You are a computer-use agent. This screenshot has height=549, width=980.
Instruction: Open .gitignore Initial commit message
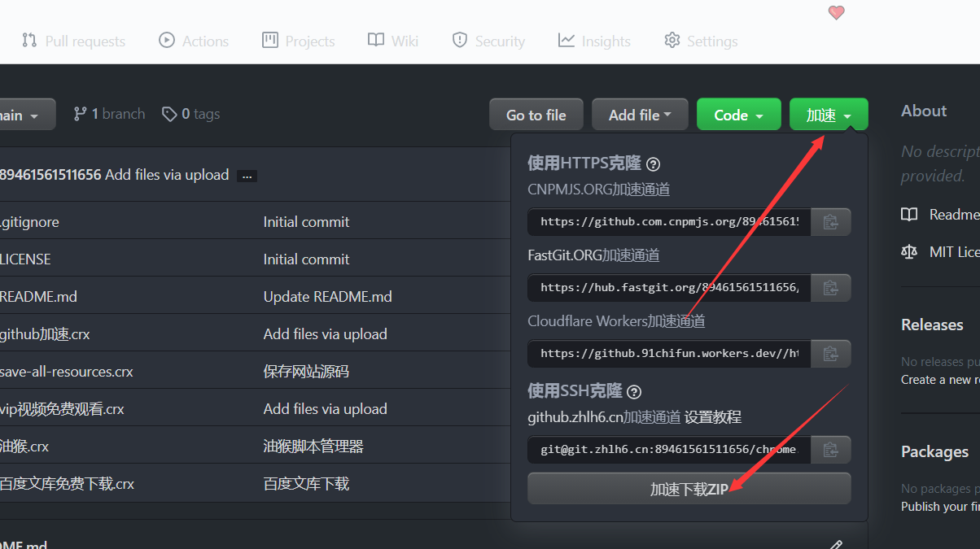click(x=306, y=222)
